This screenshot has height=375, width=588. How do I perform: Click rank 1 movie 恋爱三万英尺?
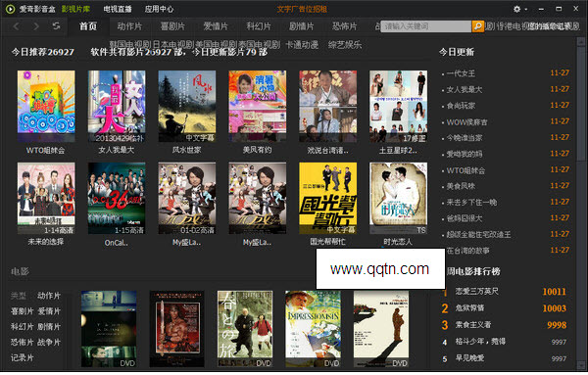coord(476,291)
